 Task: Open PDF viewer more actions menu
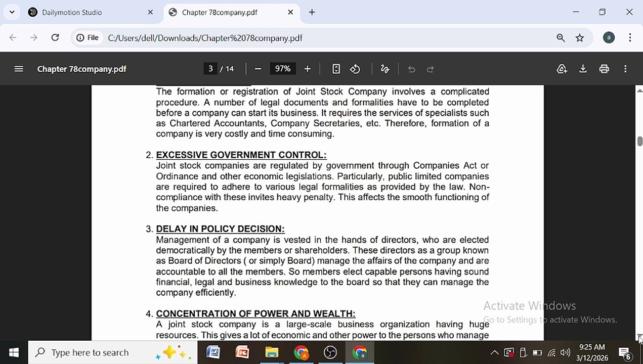[x=625, y=69]
